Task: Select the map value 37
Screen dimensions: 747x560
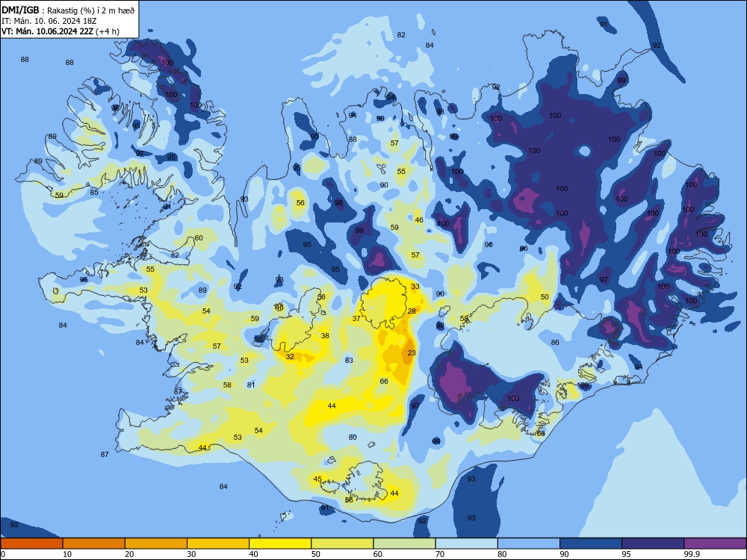Action: tap(356, 319)
